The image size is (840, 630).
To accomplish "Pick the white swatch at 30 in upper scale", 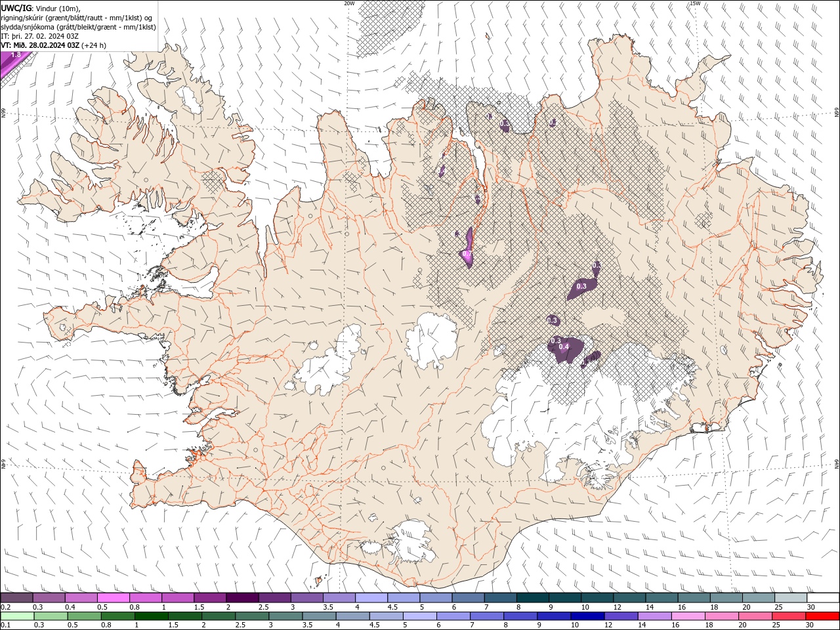I will (823, 598).
